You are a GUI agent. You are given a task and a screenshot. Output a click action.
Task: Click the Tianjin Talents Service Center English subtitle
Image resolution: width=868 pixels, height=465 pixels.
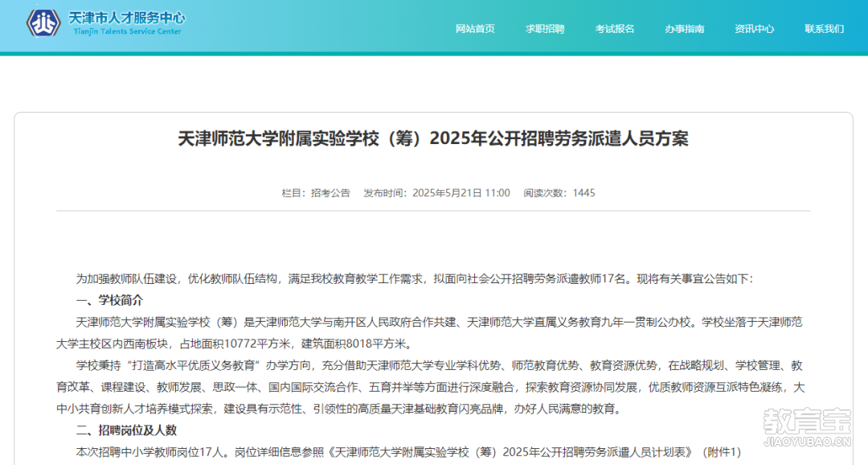click(127, 31)
